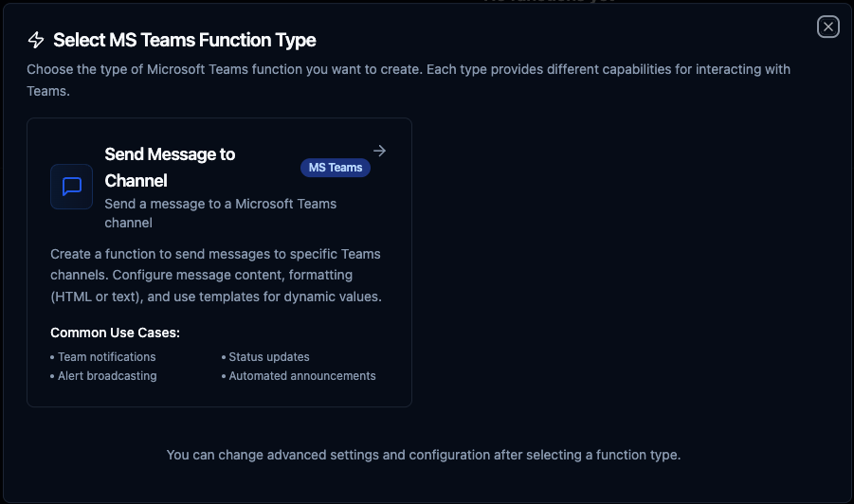Viewport: 854px width, 504px height.
Task: Click 'templates for dynamic values' in card text
Action: pos(297,297)
